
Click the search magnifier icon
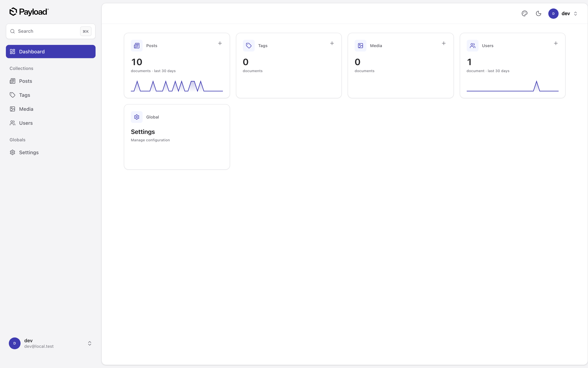(12, 31)
